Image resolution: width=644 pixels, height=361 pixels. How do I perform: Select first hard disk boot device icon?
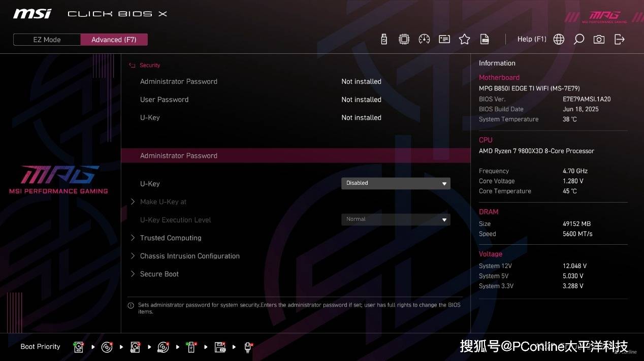[78, 347]
